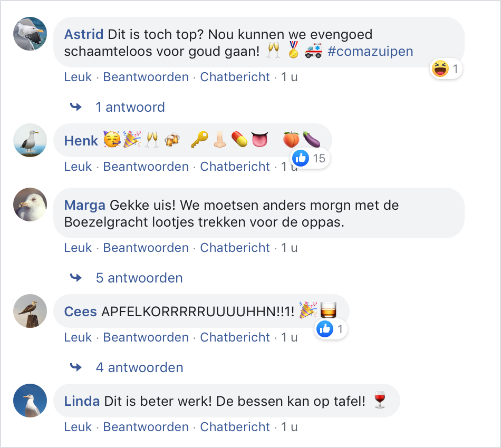501x448 pixels.
Task: View Marga's profile photo
Action: point(30,204)
